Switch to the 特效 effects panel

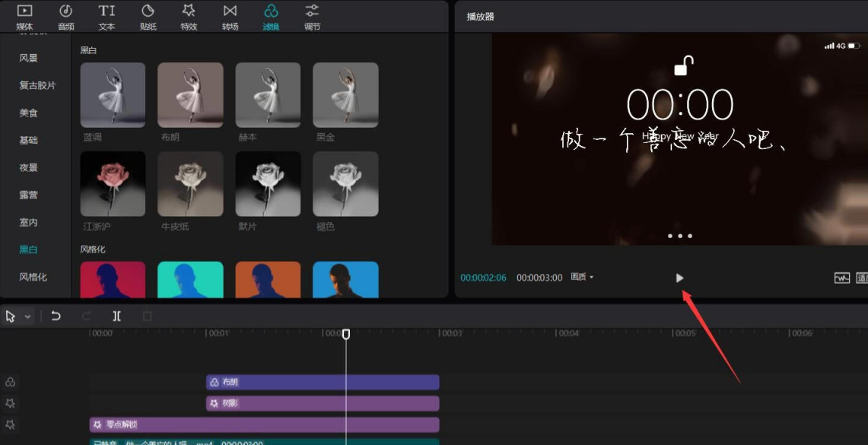click(188, 17)
